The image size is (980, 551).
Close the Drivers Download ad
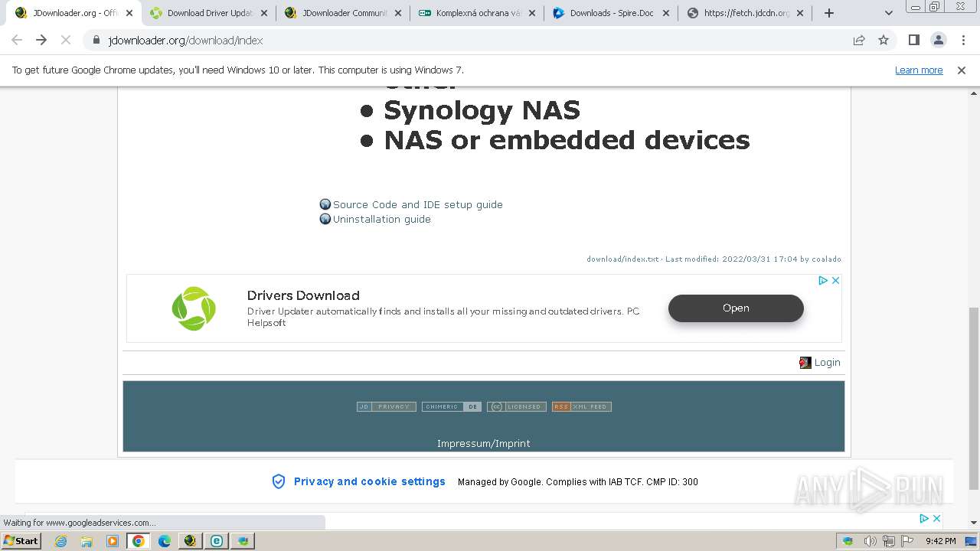click(836, 281)
